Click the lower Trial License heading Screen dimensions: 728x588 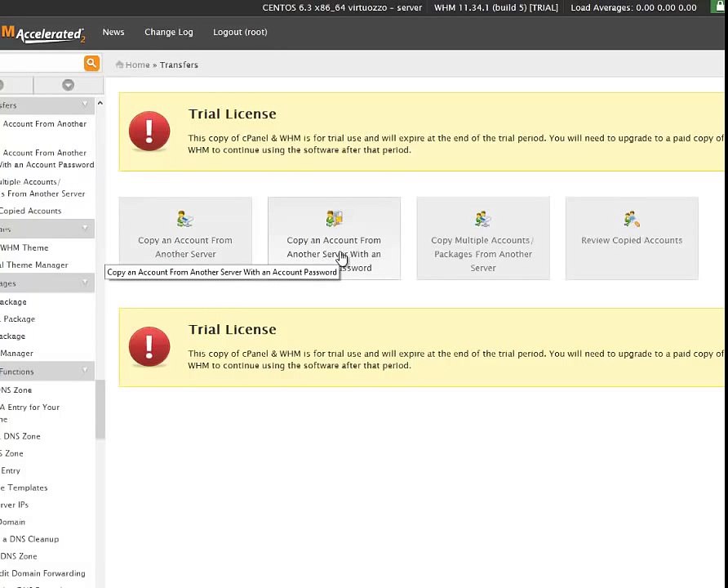pos(232,329)
